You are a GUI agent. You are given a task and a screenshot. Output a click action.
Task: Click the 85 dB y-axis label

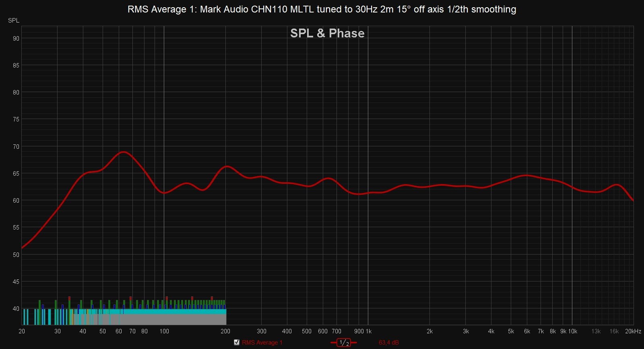[16, 65]
